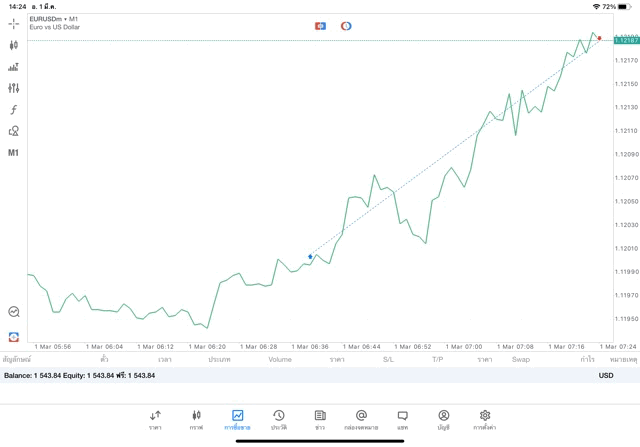Image resolution: width=640 pixels, height=447 pixels.
Task: Open the ข่าว news tab
Action: (x=320, y=420)
